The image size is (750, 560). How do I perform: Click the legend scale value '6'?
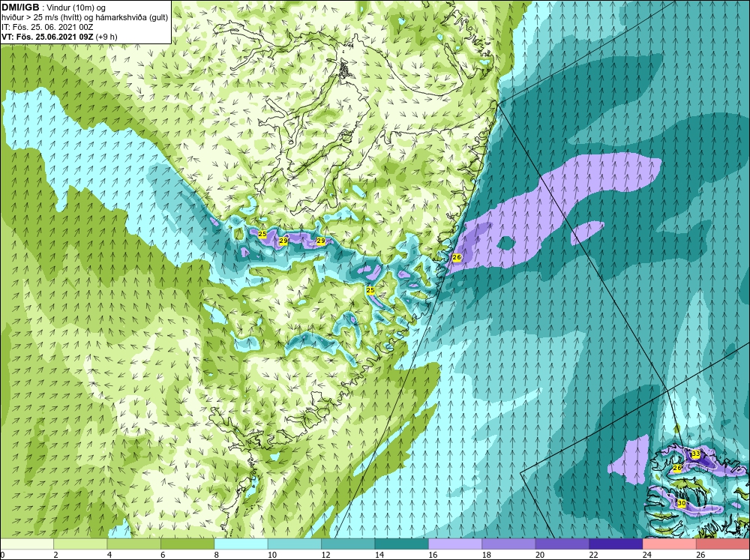(x=163, y=555)
